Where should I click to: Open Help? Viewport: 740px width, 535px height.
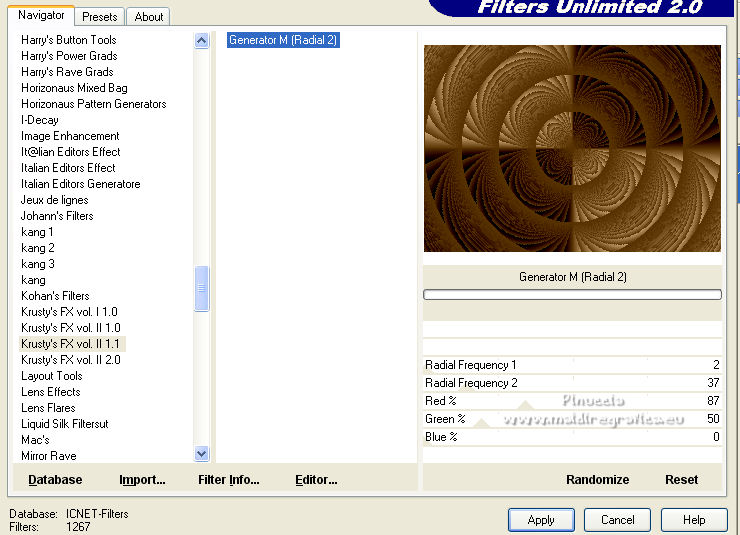coord(694,520)
